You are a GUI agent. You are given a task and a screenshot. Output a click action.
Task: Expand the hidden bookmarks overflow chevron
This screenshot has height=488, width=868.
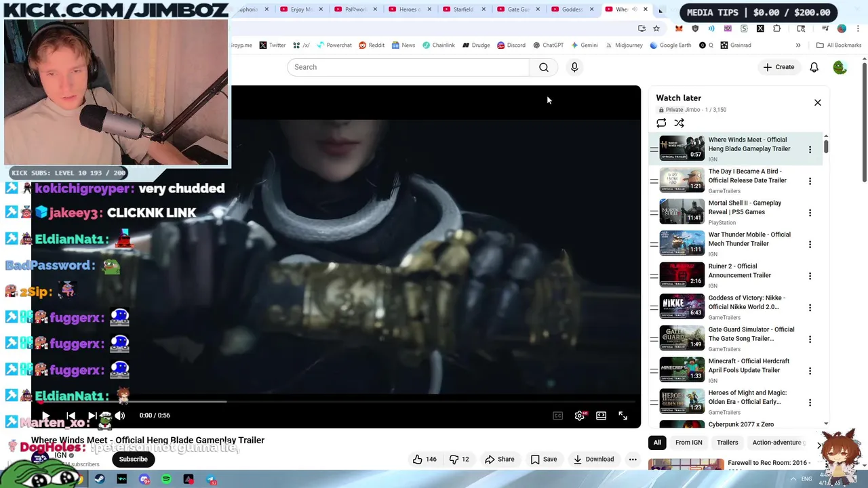798,45
